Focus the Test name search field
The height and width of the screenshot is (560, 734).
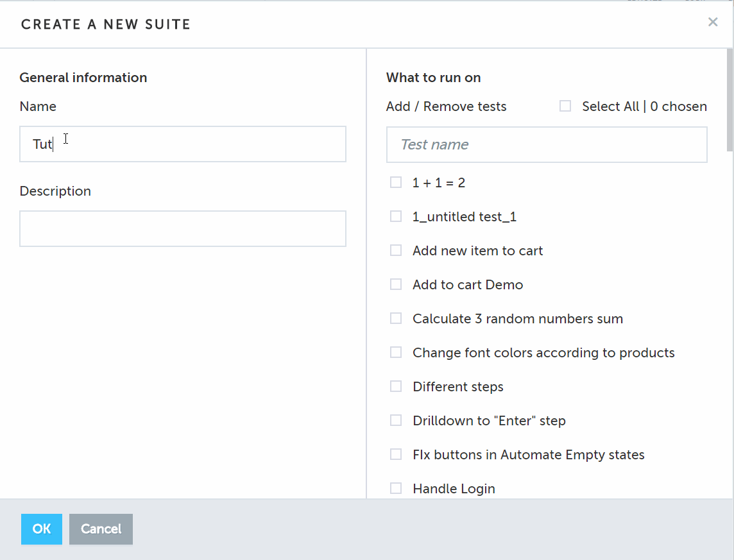[x=546, y=144]
